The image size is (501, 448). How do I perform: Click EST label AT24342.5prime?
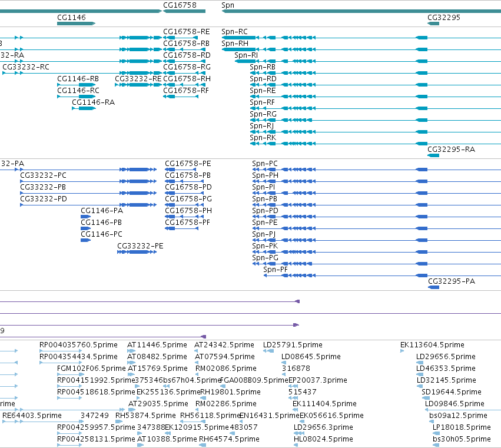tap(224, 345)
